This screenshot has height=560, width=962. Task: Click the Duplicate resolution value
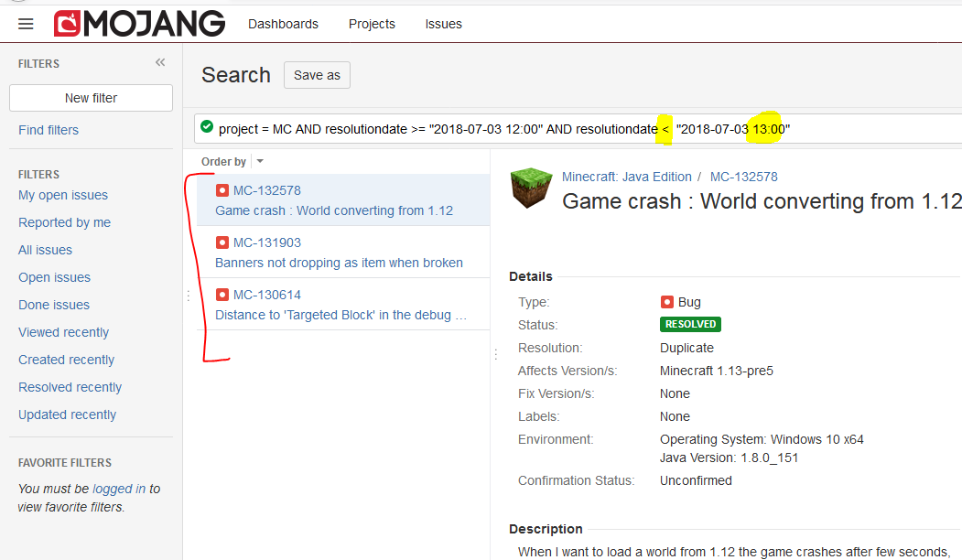point(686,348)
